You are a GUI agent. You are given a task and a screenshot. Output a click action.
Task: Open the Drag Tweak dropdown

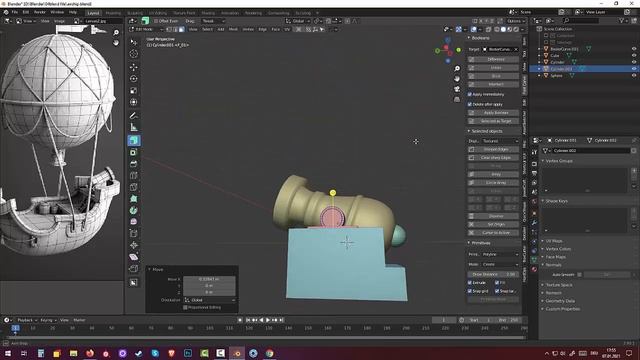point(213,21)
